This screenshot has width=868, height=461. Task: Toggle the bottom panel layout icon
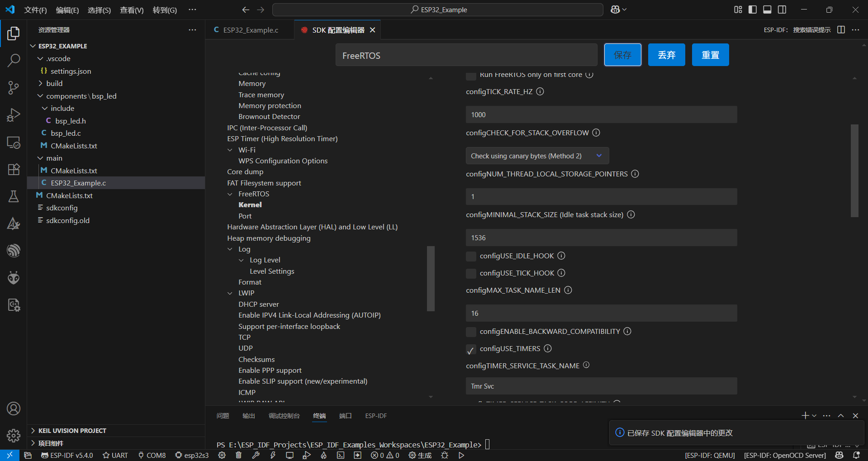[767, 10]
